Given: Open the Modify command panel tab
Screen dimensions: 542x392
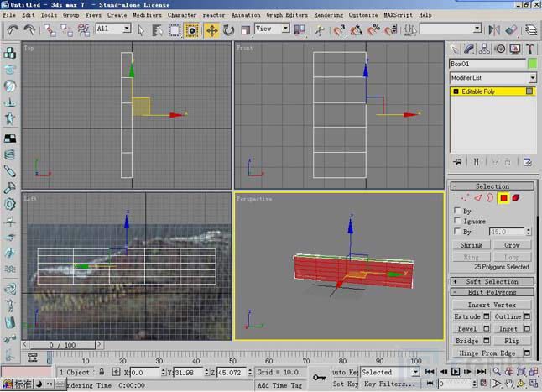Looking at the screenshot, I should click(469, 49).
